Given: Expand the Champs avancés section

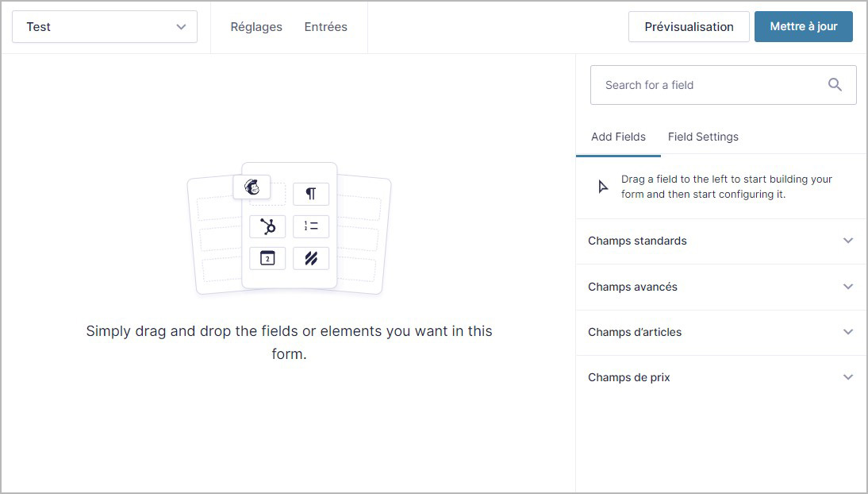Looking at the screenshot, I should 720,287.
